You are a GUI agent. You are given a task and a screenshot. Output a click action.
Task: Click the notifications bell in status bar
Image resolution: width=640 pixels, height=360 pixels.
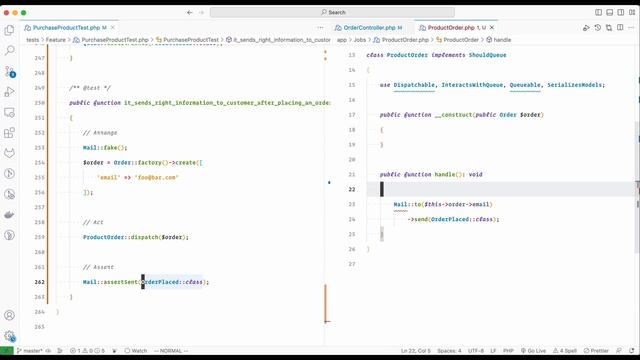631,351
